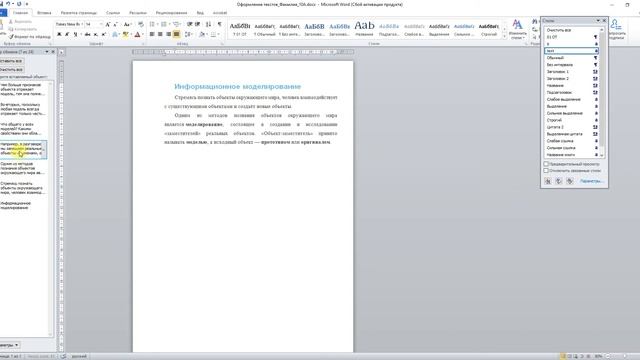This screenshot has height=360, width=640.
Task: Toggle underline formatting in the Font group
Action: (75, 34)
